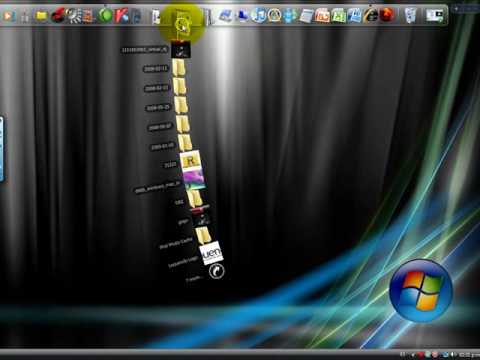Open the orange stacked-layers dock icon
Screen dimensions: 480x360
89,16
